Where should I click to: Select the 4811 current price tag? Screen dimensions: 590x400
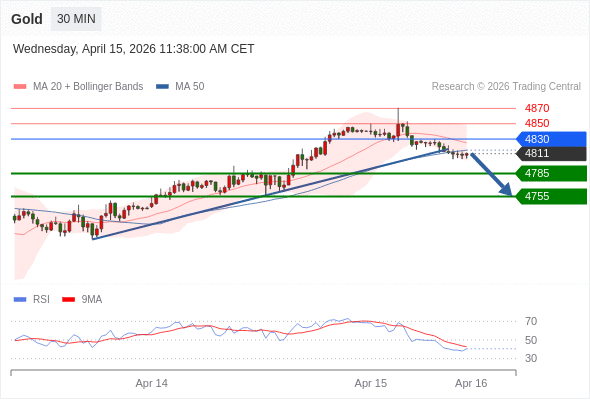pos(551,154)
